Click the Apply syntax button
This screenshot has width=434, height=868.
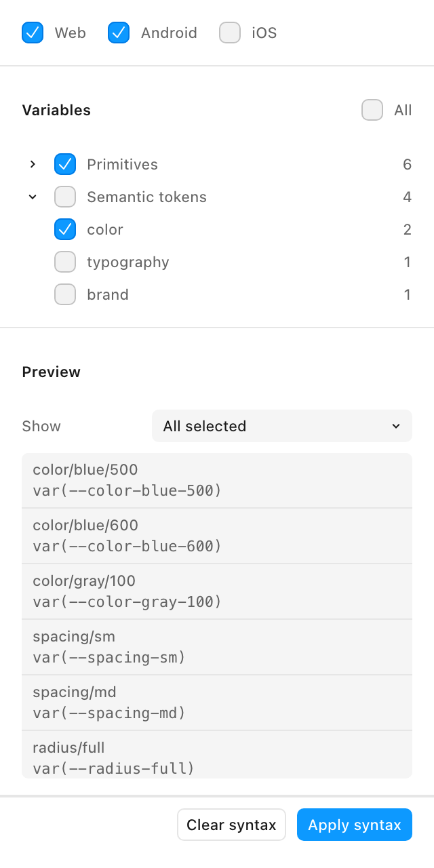[355, 825]
